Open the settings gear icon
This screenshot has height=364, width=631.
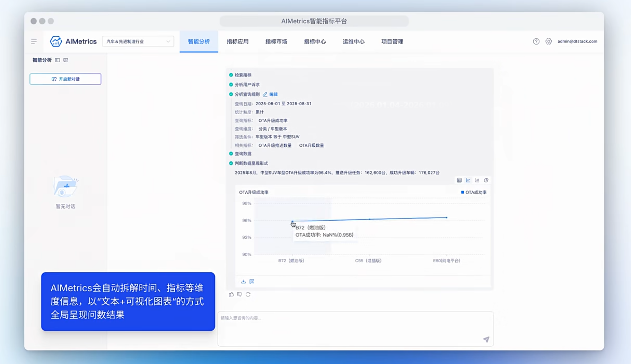(x=549, y=42)
